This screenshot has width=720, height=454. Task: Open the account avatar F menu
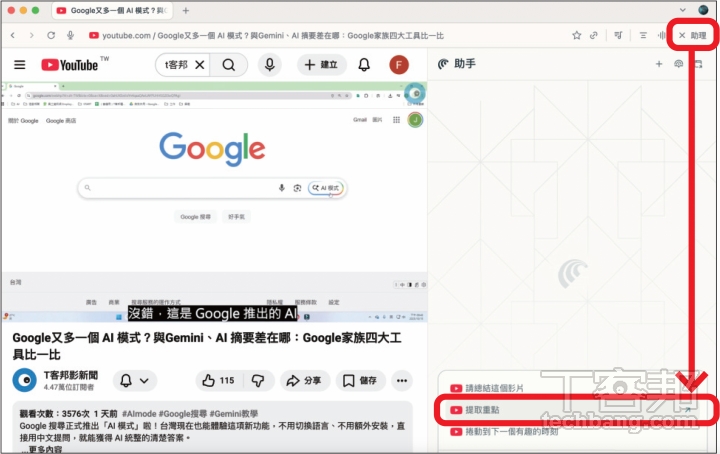coord(399,65)
